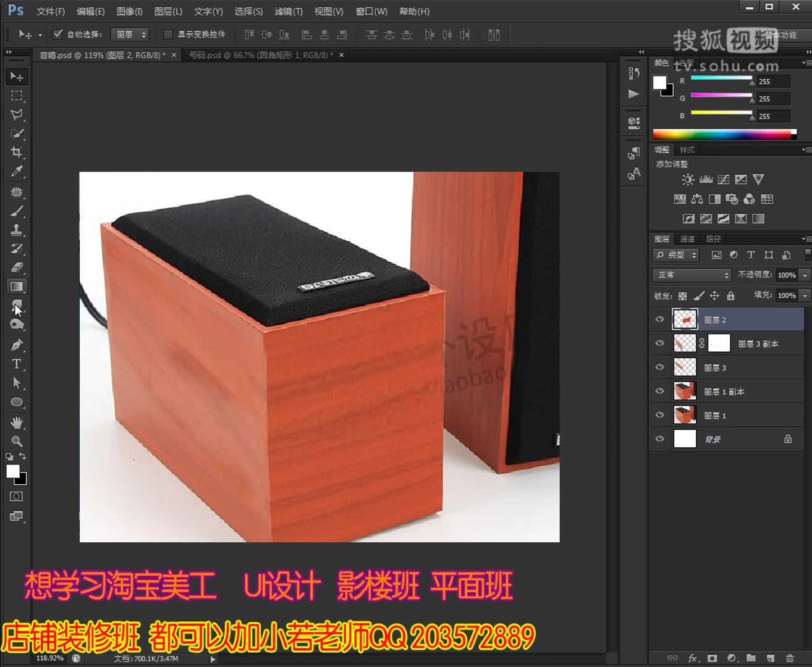Screen dimensions: 812x667
Task: Open the Adjustments panel flyout menu
Action: 805,149
